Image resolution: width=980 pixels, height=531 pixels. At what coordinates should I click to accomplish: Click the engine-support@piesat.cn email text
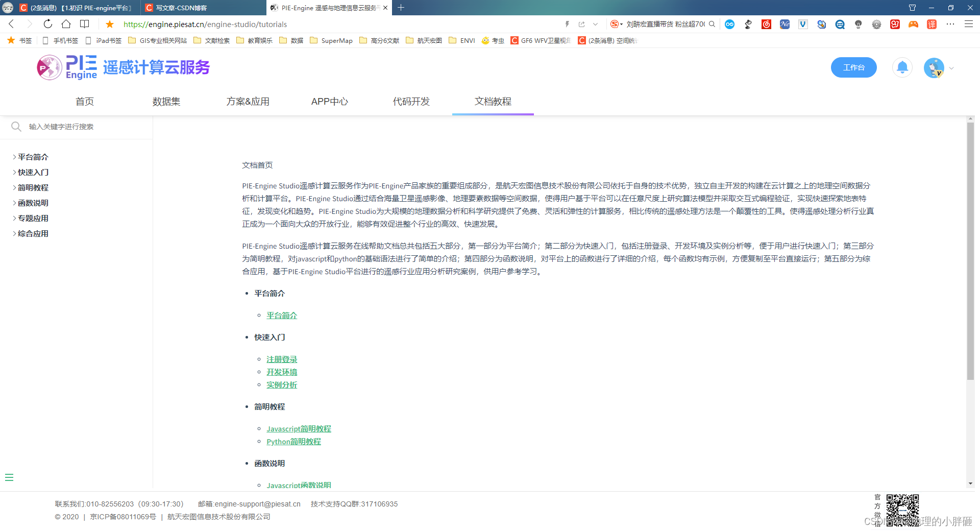point(257,504)
